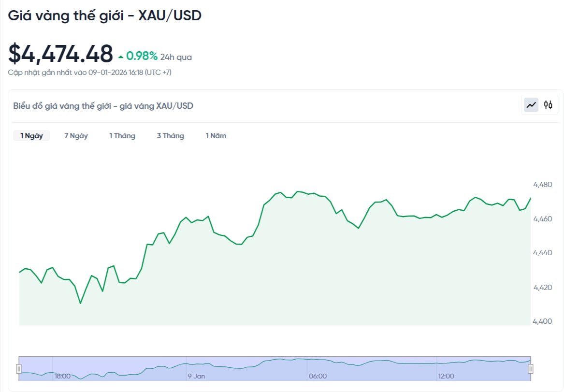Click the $4,474.48 gold price value
The image size is (564, 392).
coord(60,54)
